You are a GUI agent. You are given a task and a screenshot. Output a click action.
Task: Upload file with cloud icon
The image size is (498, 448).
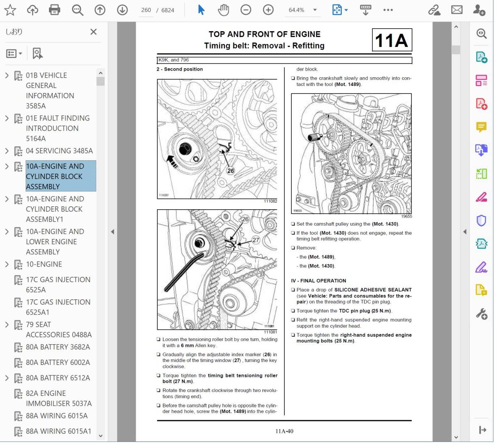point(32,10)
